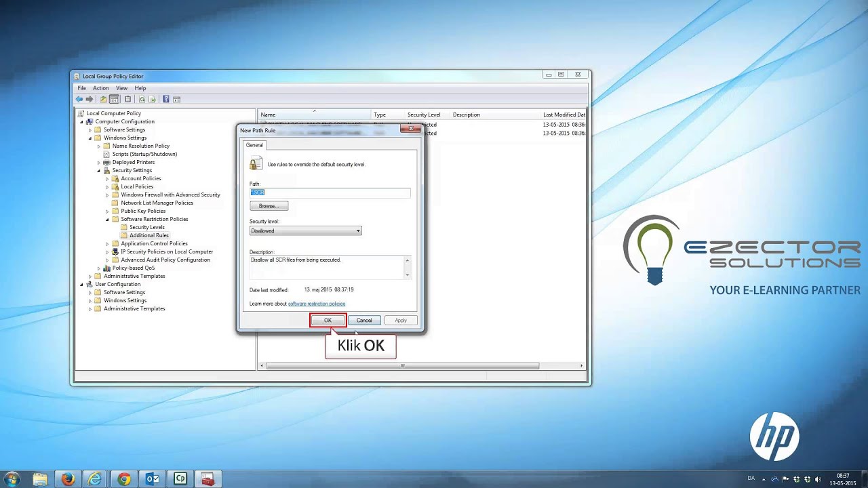Select Public Key Policies in the tree
This screenshot has width=868, height=488.
point(143,211)
